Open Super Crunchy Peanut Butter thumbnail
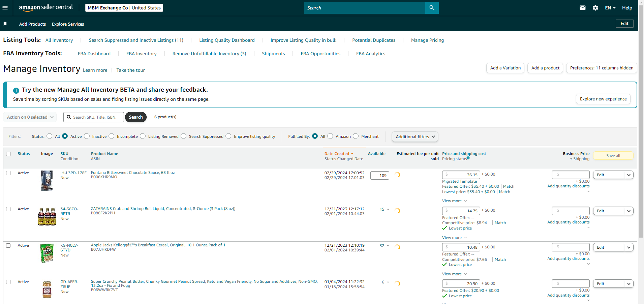The height and width of the screenshot is (304, 644). [47, 290]
